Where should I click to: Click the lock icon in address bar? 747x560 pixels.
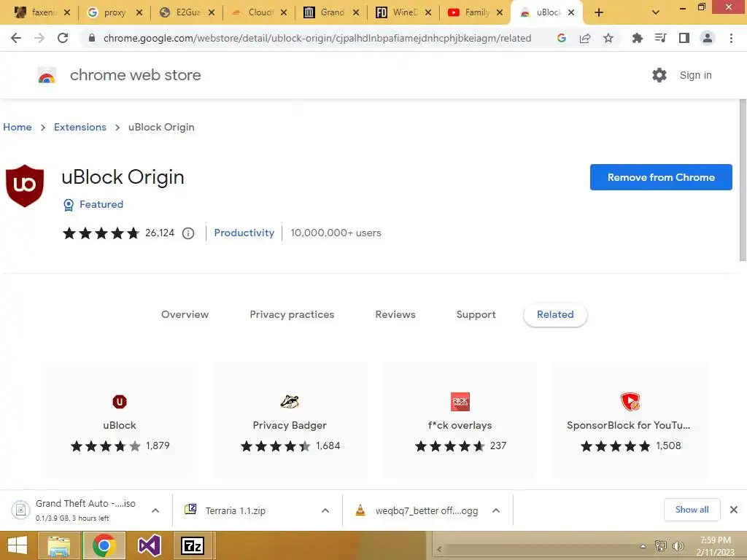point(92,38)
